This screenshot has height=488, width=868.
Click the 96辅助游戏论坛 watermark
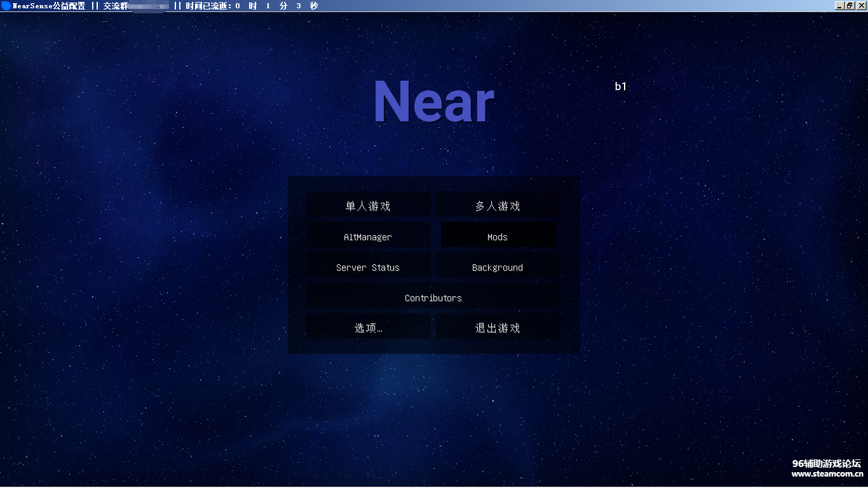pos(826,463)
